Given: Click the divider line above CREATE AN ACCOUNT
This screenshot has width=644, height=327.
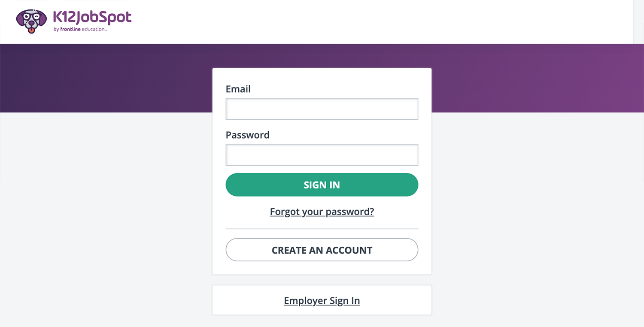Looking at the screenshot, I should point(322,229).
